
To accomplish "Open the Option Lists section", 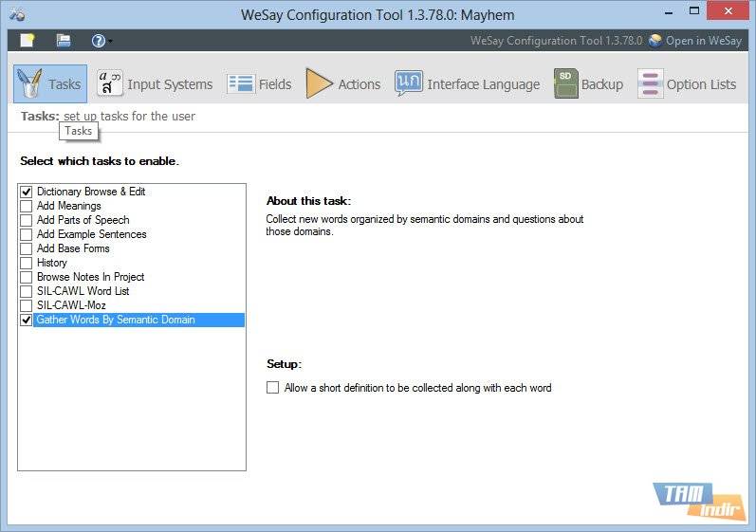I will click(x=687, y=84).
